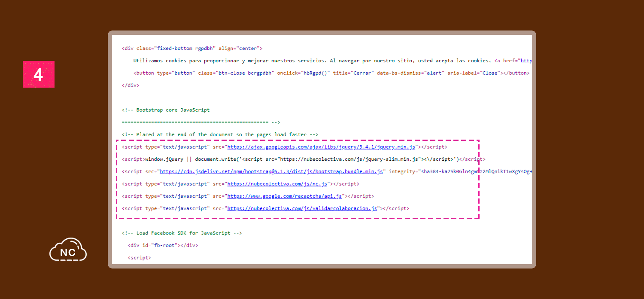Open the bootstrap.bundle.min.js jsdelivr link

point(271,171)
